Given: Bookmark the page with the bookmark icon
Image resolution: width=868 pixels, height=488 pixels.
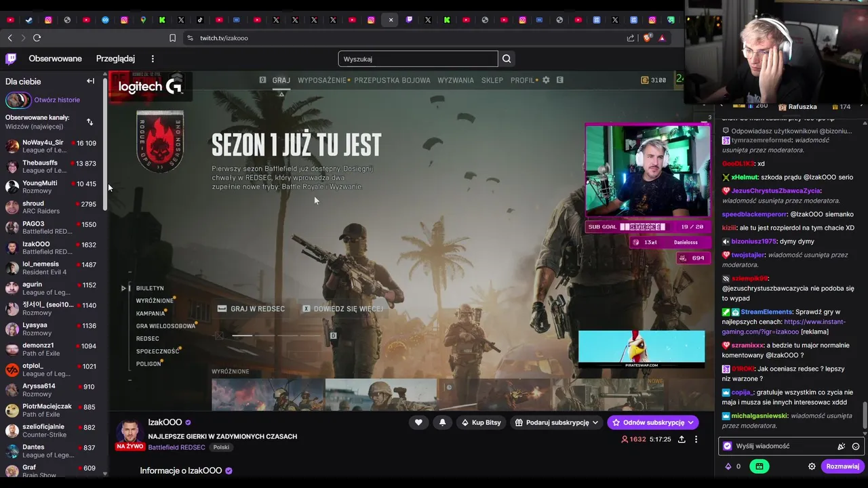Looking at the screenshot, I should 172,38.
